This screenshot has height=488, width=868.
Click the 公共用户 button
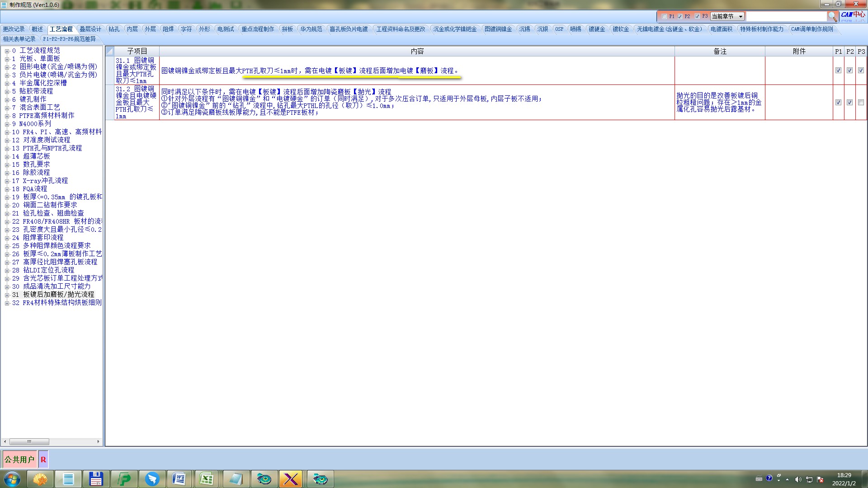[x=19, y=460]
